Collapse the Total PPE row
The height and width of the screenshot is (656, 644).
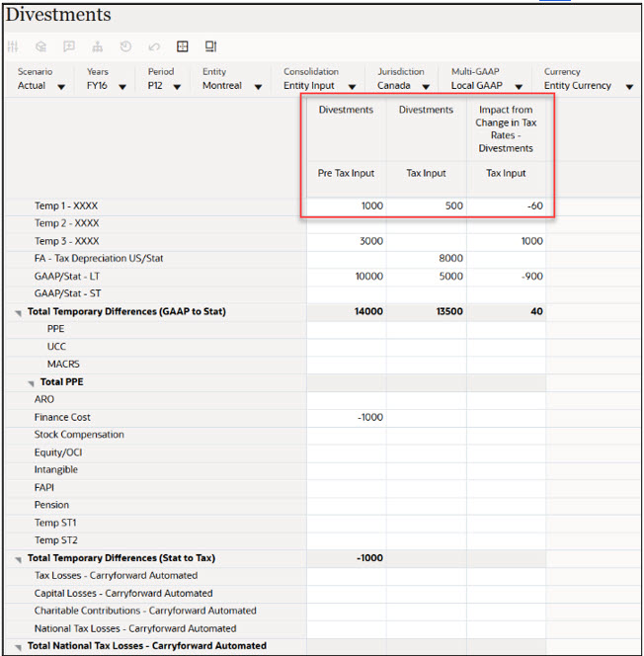pyautogui.click(x=31, y=382)
